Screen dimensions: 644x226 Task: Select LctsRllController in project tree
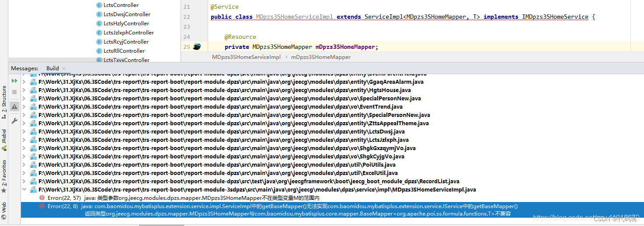[x=124, y=51]
